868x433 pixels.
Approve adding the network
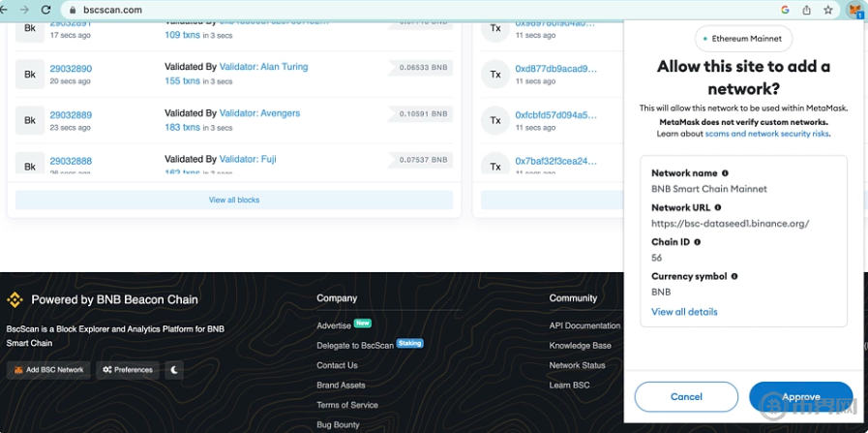point(801,397)
